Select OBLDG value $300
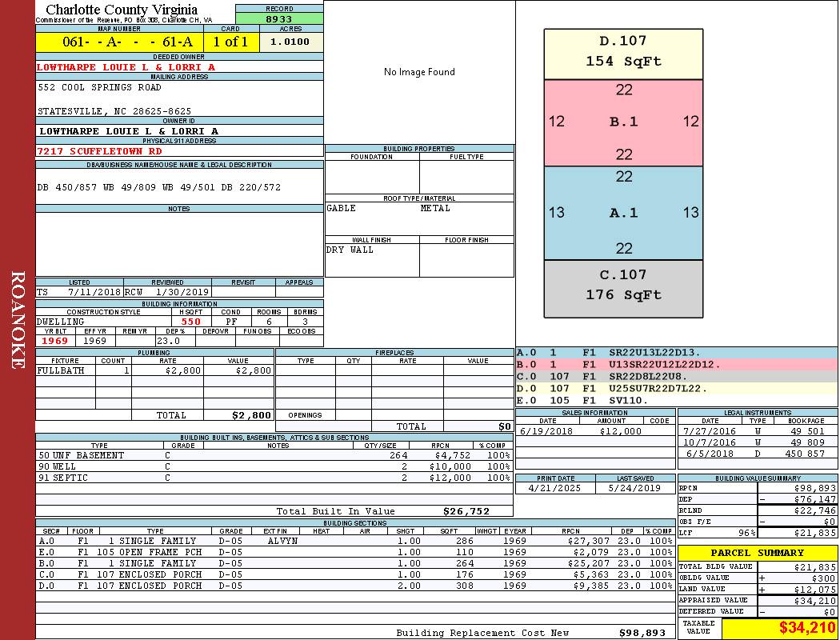840x640 pixels. (x=823, y=578)
